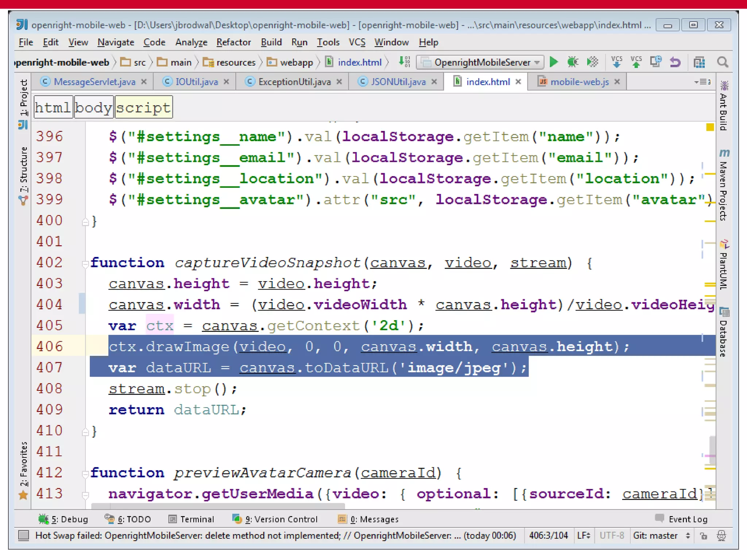Start debugging with the Debug bug icon

coord(573,62)
